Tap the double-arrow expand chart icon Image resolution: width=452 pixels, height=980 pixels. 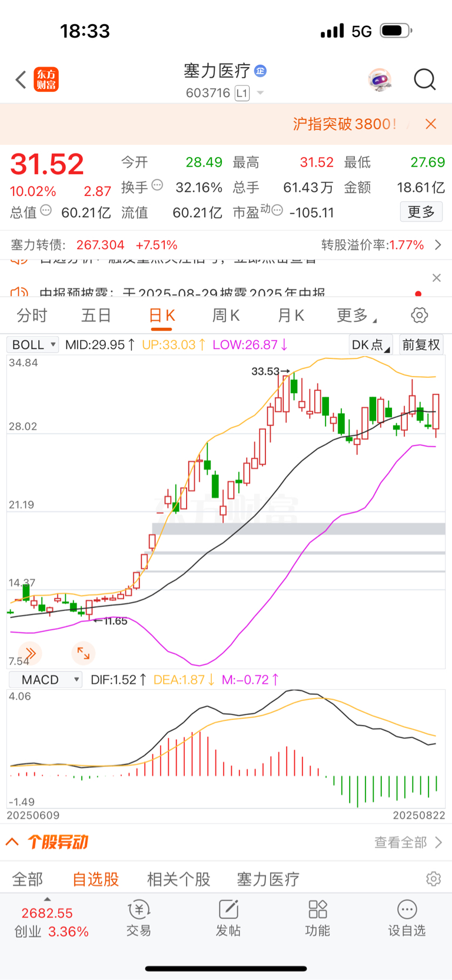[x=30, y=653]
